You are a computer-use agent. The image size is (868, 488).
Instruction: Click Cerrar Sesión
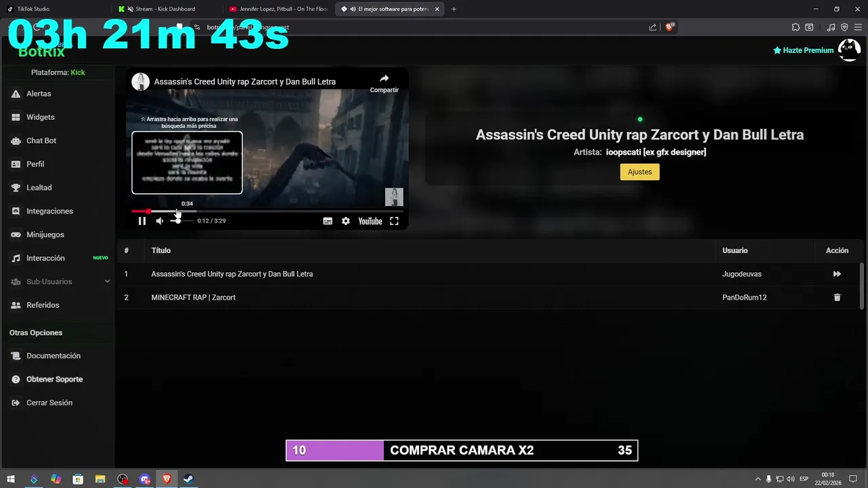(50, 403)
